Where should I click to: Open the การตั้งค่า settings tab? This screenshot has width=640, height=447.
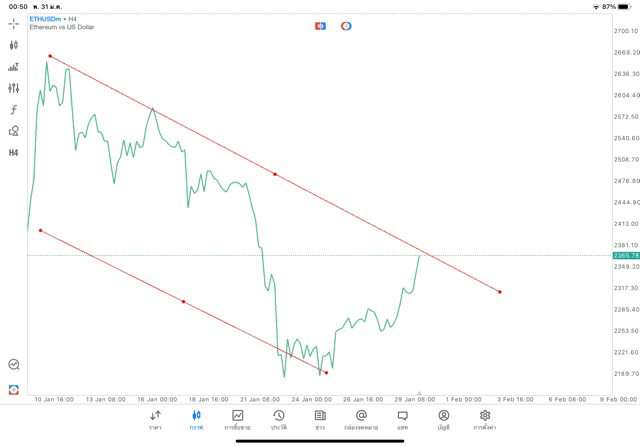pyautogui.click(x=485, y=419)
